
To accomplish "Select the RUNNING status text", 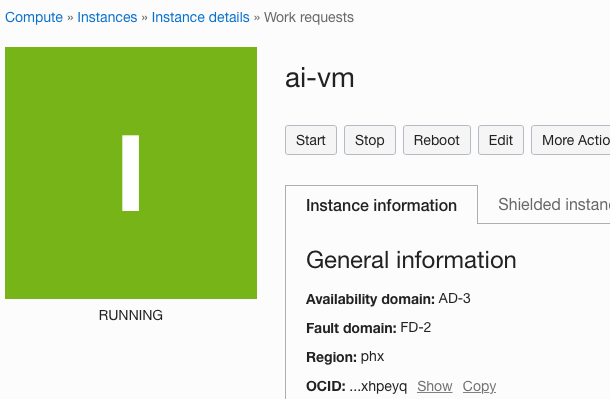I will tap(131, 315).
